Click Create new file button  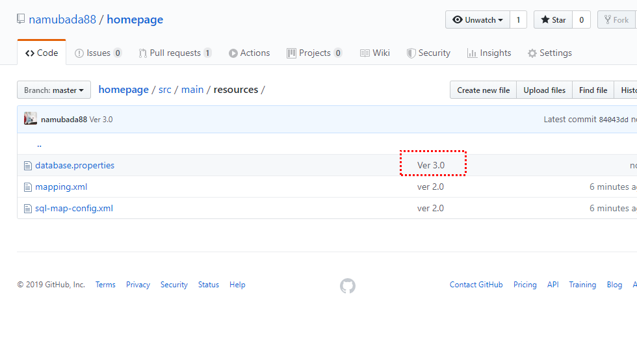483,90
